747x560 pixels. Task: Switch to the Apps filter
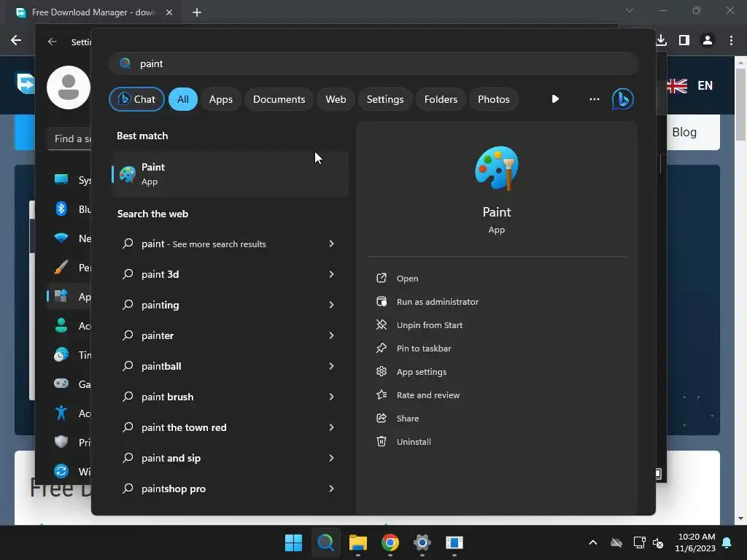coord(220,99)
